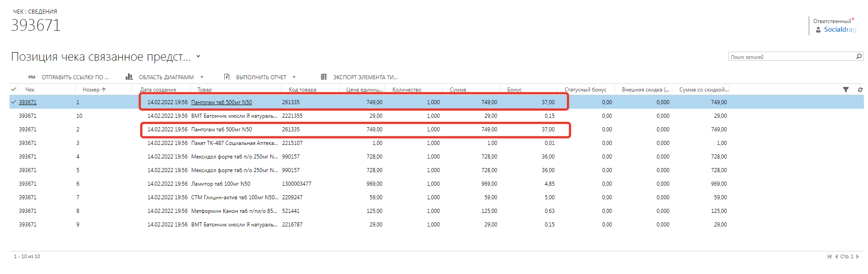
Task: Sort by the 'Сумма' column header
Action: [458, 90]
